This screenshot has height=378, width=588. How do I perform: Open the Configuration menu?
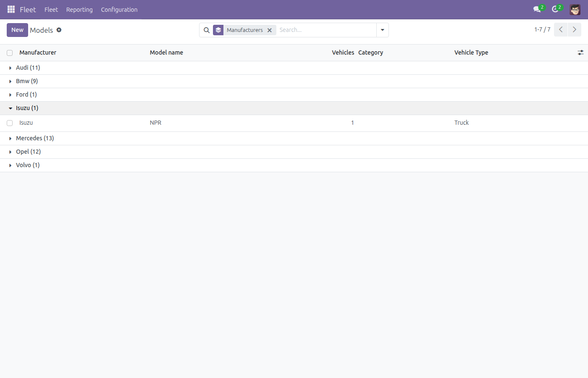[x=119, y=10]
